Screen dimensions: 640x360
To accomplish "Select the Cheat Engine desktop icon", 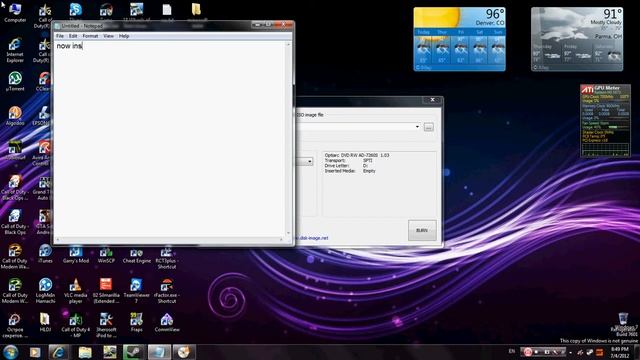I will 137,254.
